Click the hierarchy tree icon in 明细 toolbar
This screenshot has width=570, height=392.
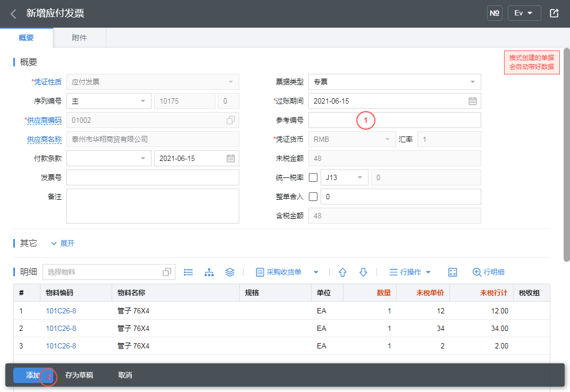point(209,272)
